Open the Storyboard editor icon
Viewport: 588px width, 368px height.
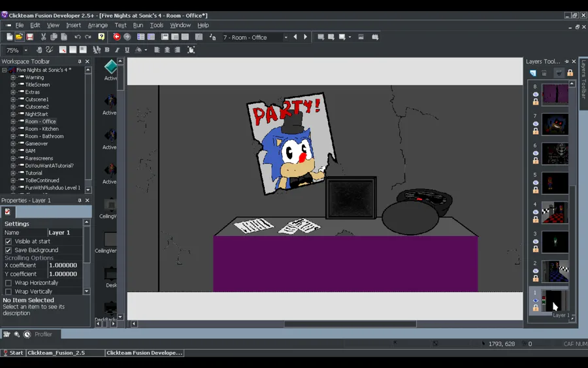tap(140, 37)
